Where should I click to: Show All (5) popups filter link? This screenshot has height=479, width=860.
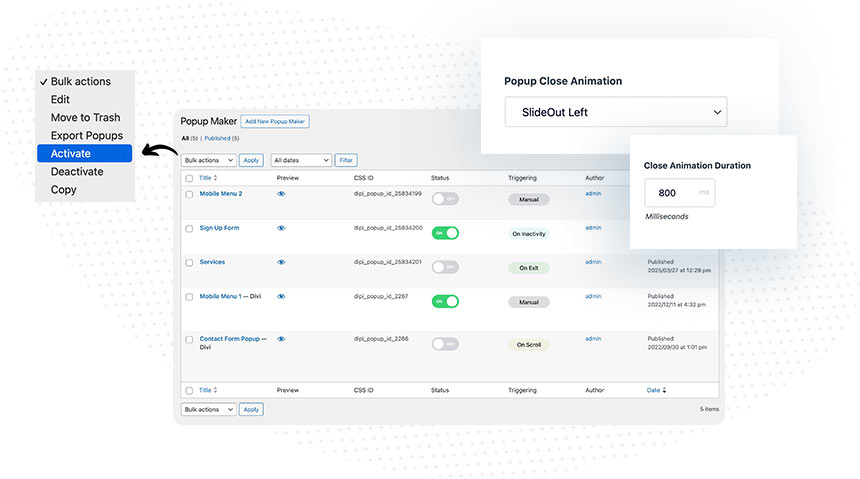pyautogui.click(x=189, y=138)
